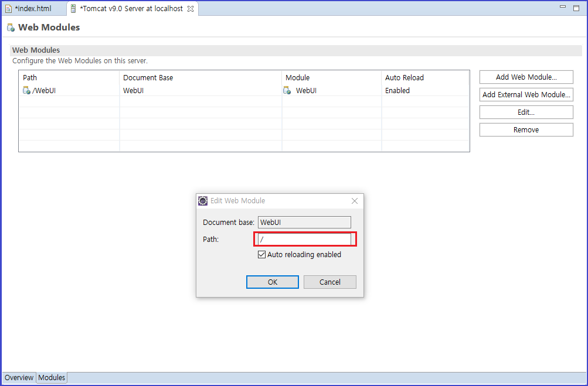Viewport: 588px width, 386px height.
Task: Maximize the editor area
Action: tap(576, 8)
